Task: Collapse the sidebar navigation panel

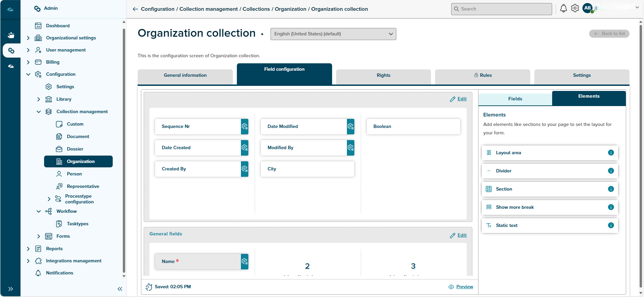Action: (120, 289)
